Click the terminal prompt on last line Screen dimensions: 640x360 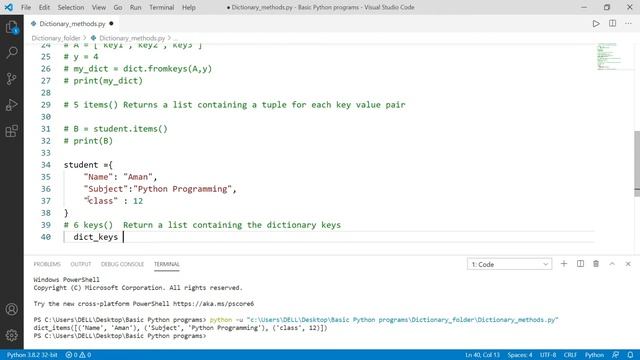(x=120, y=336)
